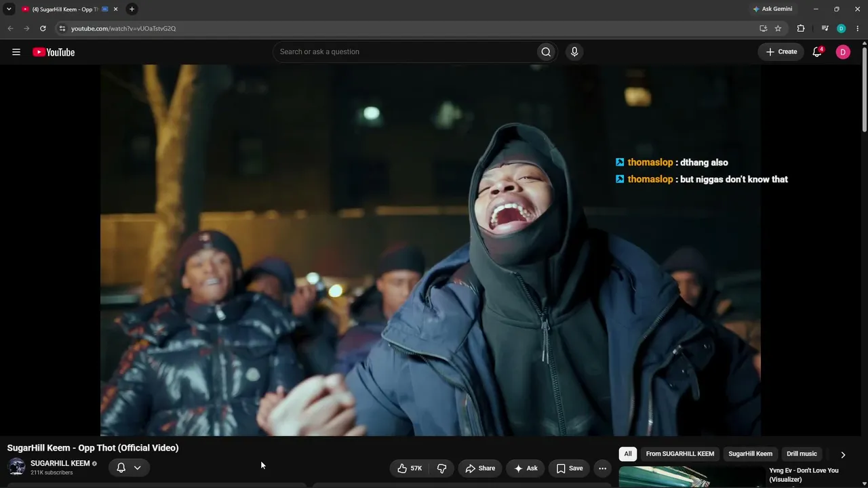Viewport: 868px width, 488px height.
Task: Select the Drill music filter chip
Action: 802,454
